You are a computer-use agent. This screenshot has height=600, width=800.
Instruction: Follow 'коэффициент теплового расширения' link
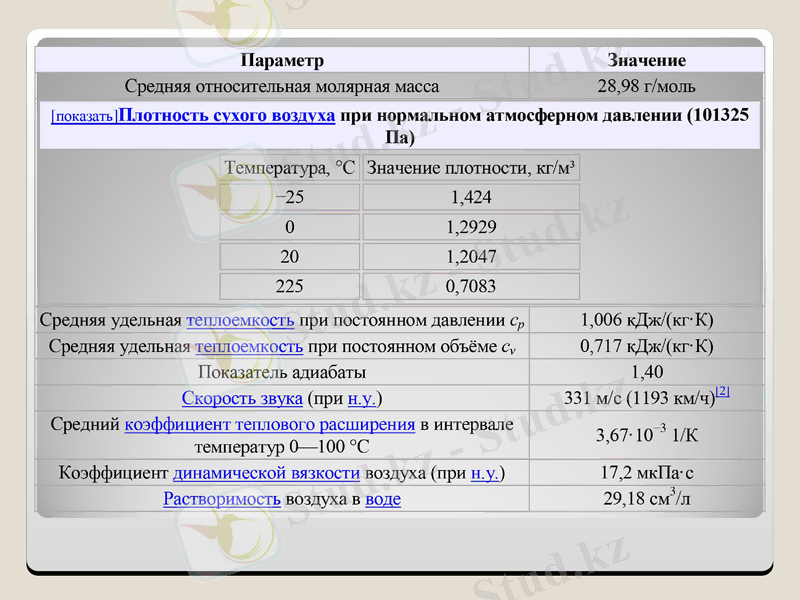pyautogui.click(x=270, y=424)
